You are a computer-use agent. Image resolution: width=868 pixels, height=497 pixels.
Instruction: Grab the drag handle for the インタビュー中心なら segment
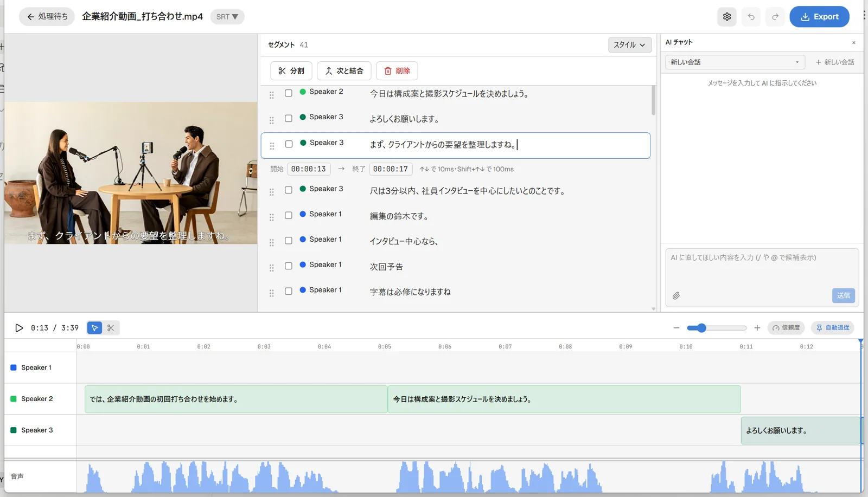[272, 243]
